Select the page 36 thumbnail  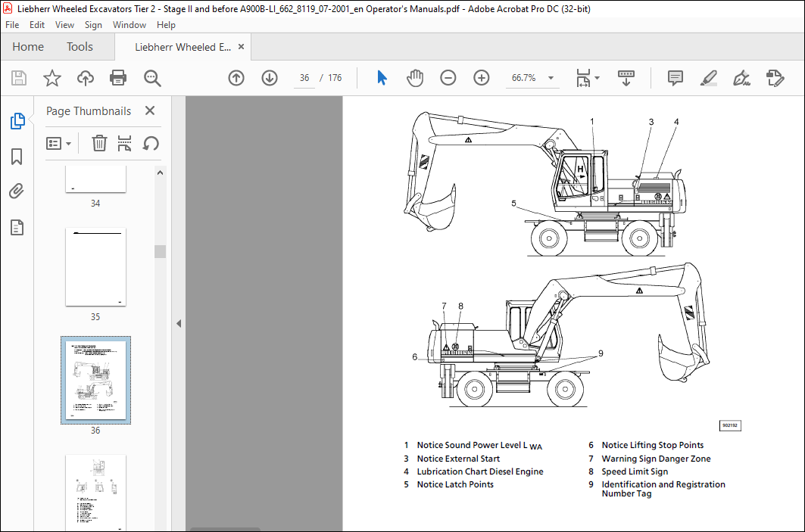(x=95, y=380)
